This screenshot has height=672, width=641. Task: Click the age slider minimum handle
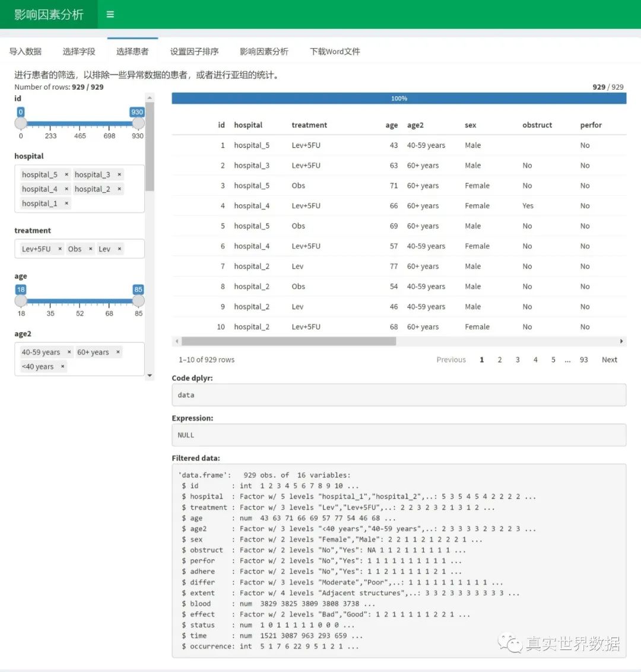[x=21, y=301]
